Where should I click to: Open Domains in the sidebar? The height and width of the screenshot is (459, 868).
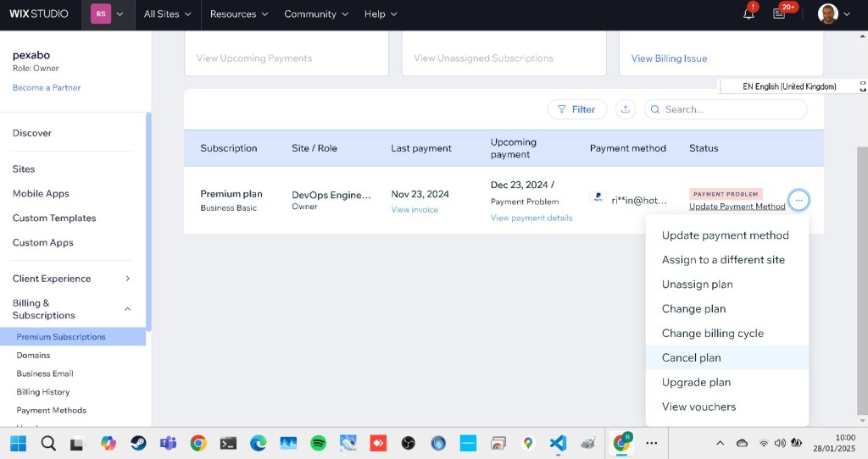[x=33, y=355]
